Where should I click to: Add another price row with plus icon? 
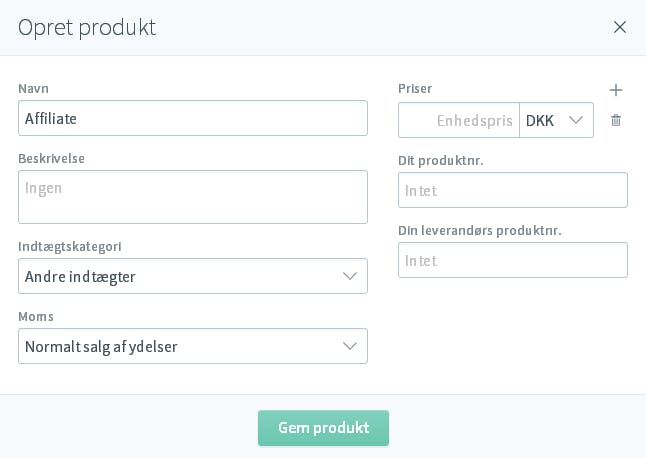[x=616, y=90]
